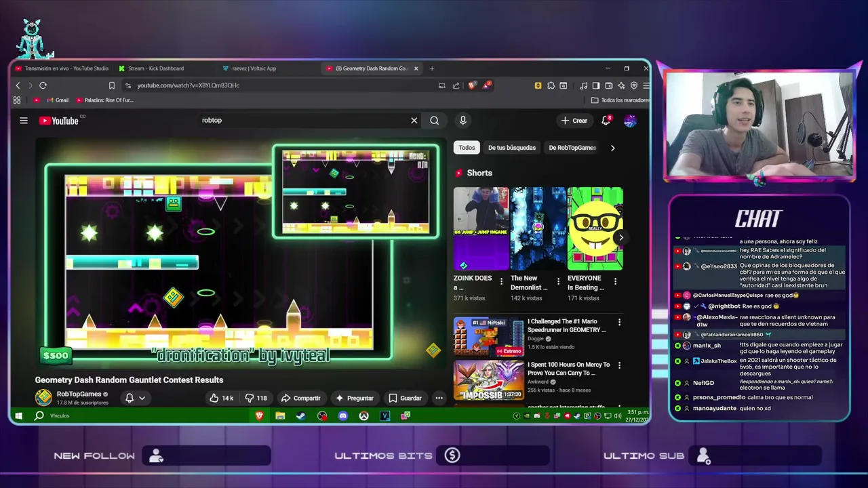Open the Gmail bookmark
This screenshot has width=868, height=488.
(x=58, y=100)
